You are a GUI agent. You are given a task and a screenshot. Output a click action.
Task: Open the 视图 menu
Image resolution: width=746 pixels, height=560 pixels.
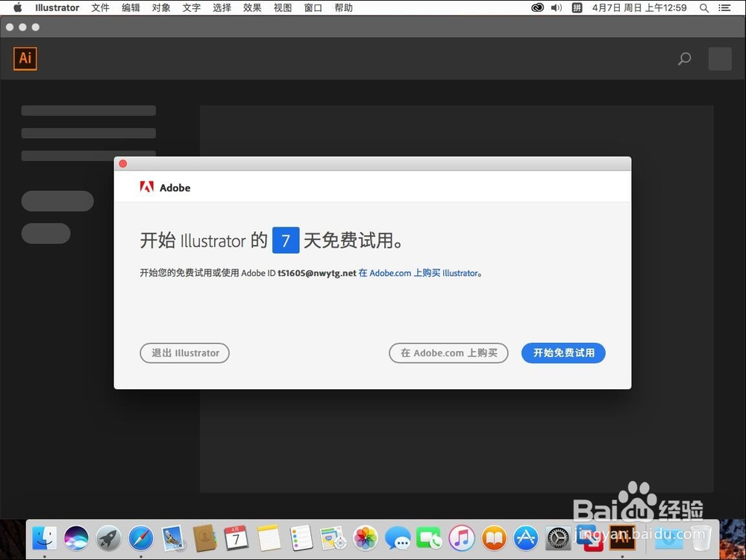283,7
